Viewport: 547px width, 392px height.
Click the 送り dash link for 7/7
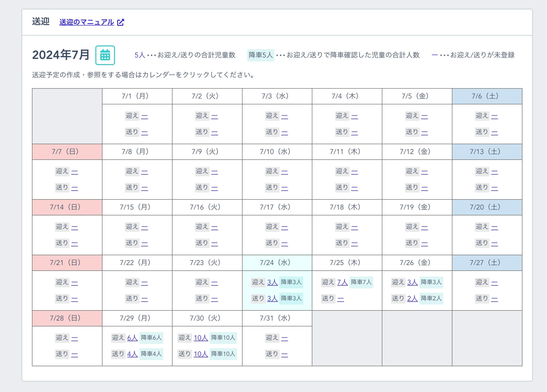(74, 188)
